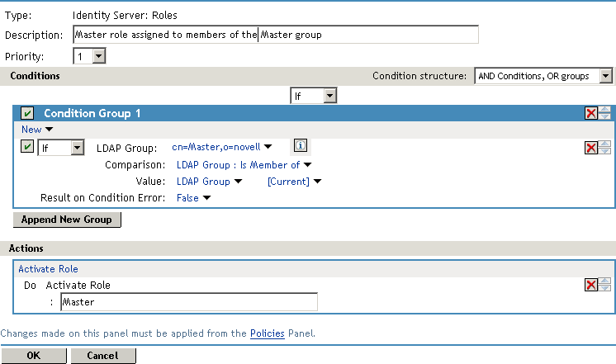The image size is (616, 364).
Task: Open the If dropdown above Condition Group 1
Action: 329,97
